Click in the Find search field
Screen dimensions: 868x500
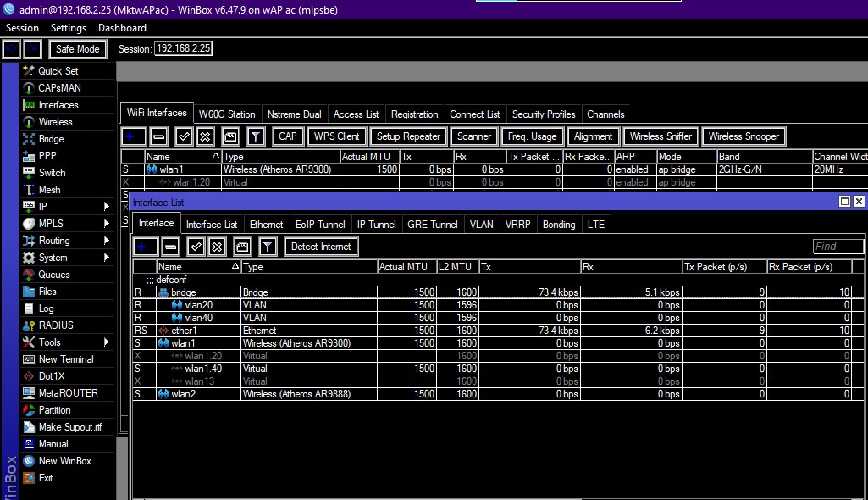click(x=838, y=247)
